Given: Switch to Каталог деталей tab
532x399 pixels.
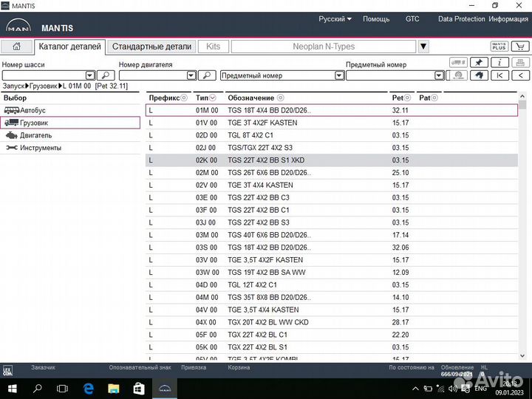Looking at the screenshot, I should 70,47.
